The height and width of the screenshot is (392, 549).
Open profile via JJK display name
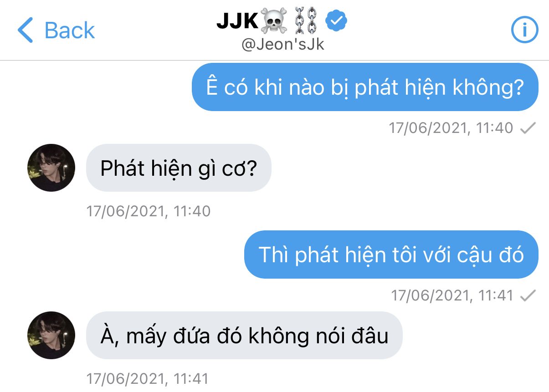[x=238, y=20]
